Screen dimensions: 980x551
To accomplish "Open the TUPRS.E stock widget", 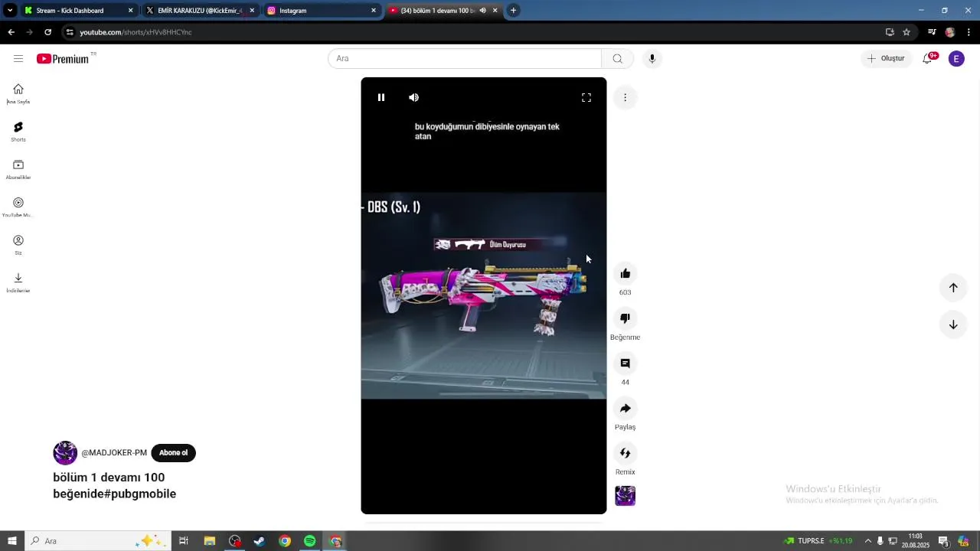I will coord(818,541).
